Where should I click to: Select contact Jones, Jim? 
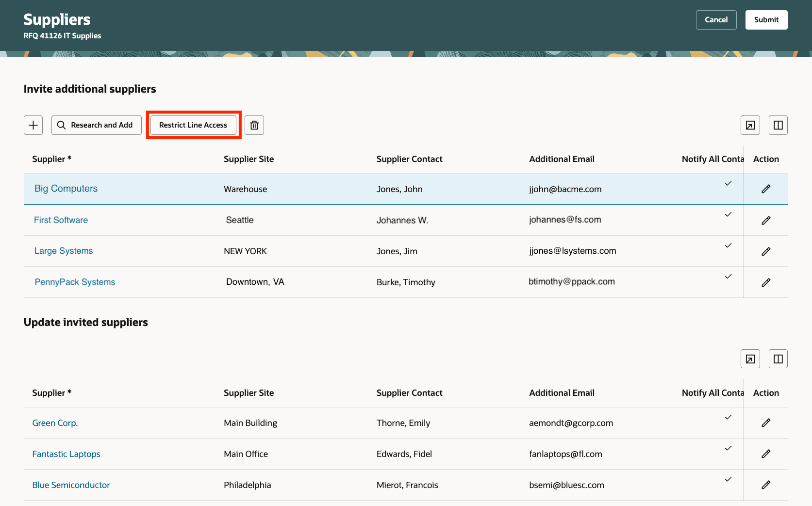397,251
